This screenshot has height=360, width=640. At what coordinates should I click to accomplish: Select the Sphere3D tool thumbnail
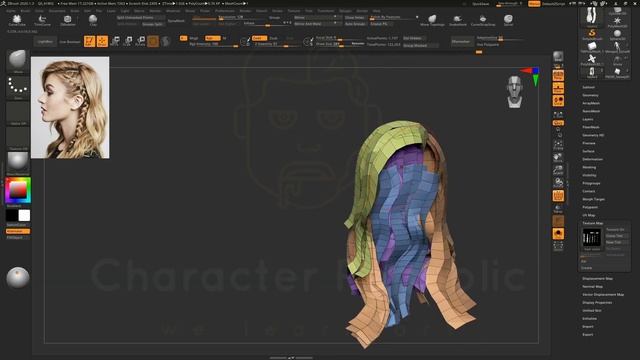pyautogui.click(x=617, y=34)
